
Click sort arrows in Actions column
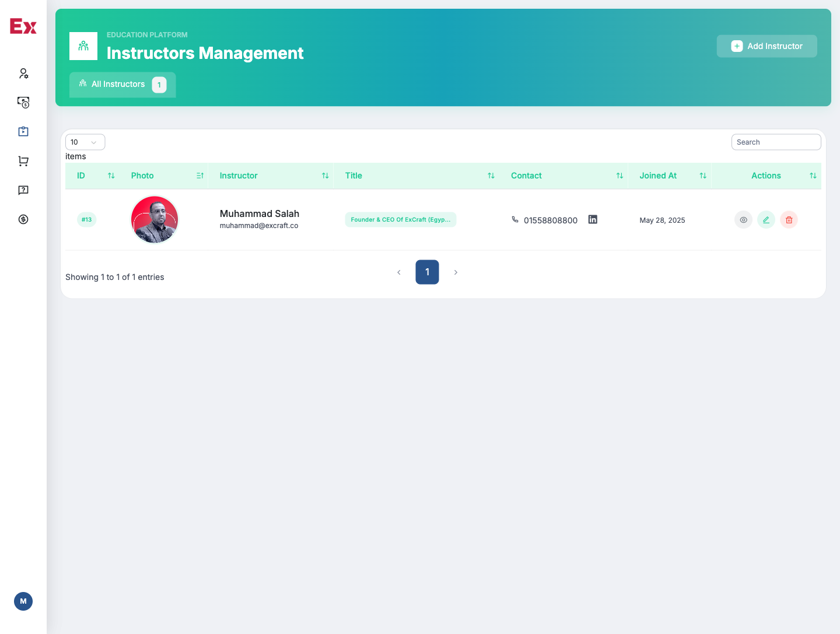pyautogui.click(x=813, y=176)
